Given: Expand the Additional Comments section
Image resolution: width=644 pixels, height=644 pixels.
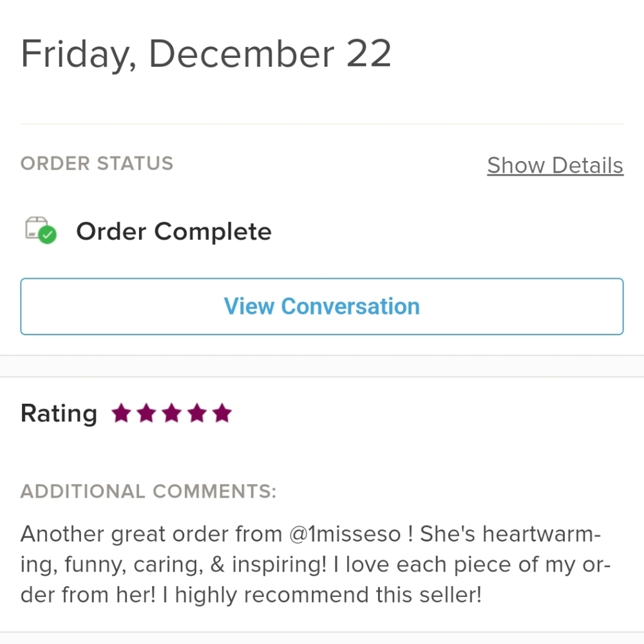Looking at the screenshot, I should click(148, 491).
